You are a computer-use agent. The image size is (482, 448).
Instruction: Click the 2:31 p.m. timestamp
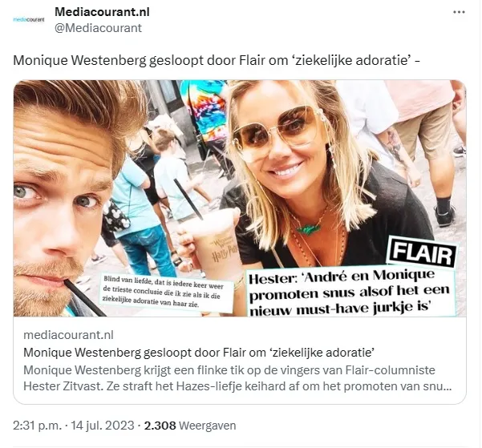click(x=37, y=426)
